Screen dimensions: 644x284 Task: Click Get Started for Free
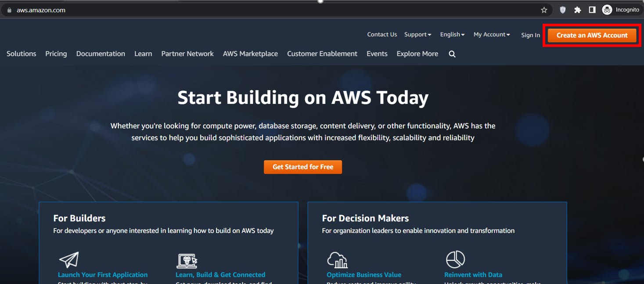pyautogui.click(x=303, y=167)
